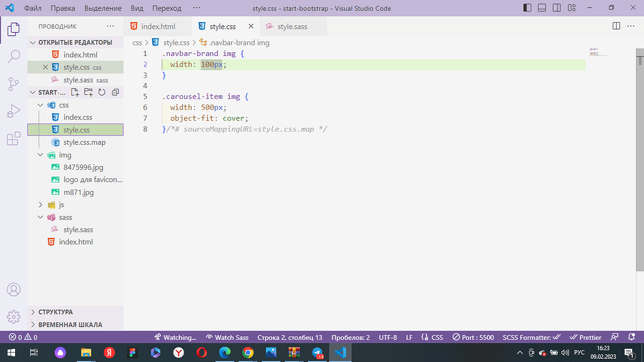Viewport: 644px width, 362px height.
Task: Expand the СТРУКТУРА section
Action: click(55, 312)
